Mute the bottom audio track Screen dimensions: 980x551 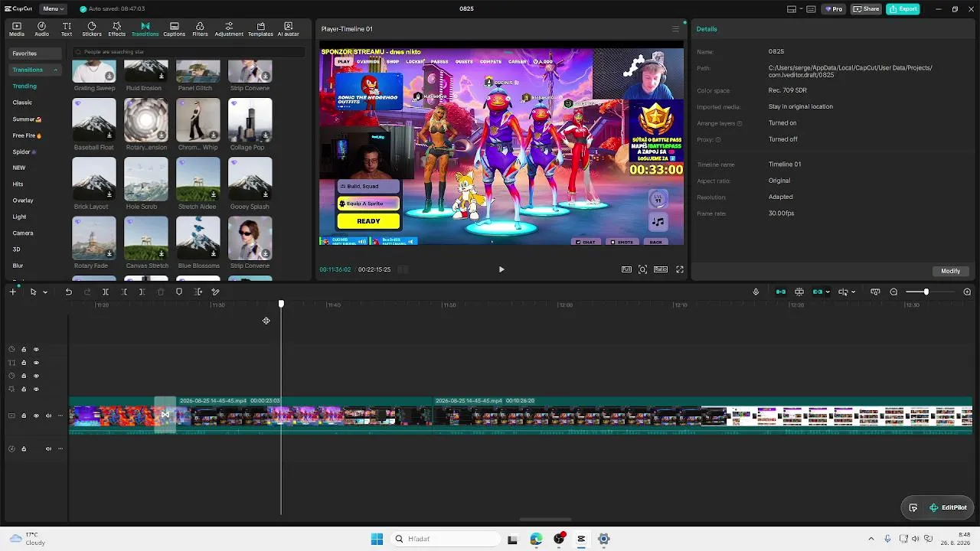point(48,448)
